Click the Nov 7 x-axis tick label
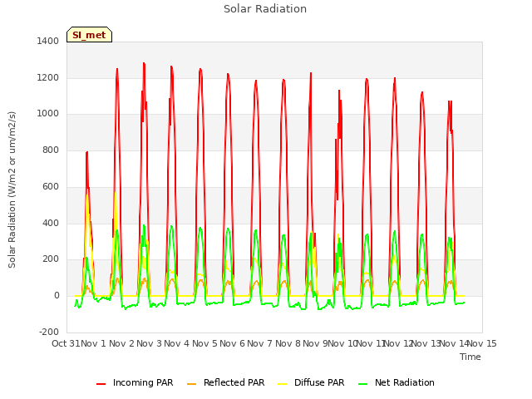Image resolution: width=532 pixels, height=399 pixels. pos(259,343)
